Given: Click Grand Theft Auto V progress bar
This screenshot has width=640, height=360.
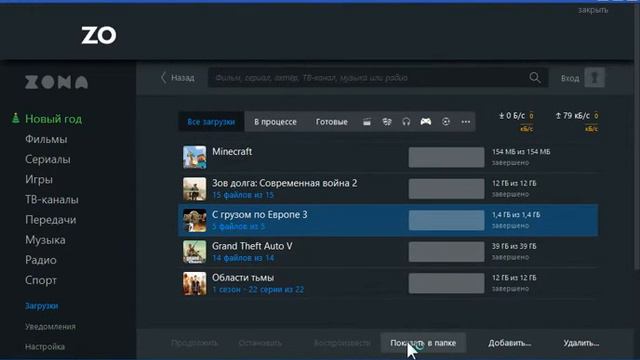Looking at the screenshot, I should 447,252.
